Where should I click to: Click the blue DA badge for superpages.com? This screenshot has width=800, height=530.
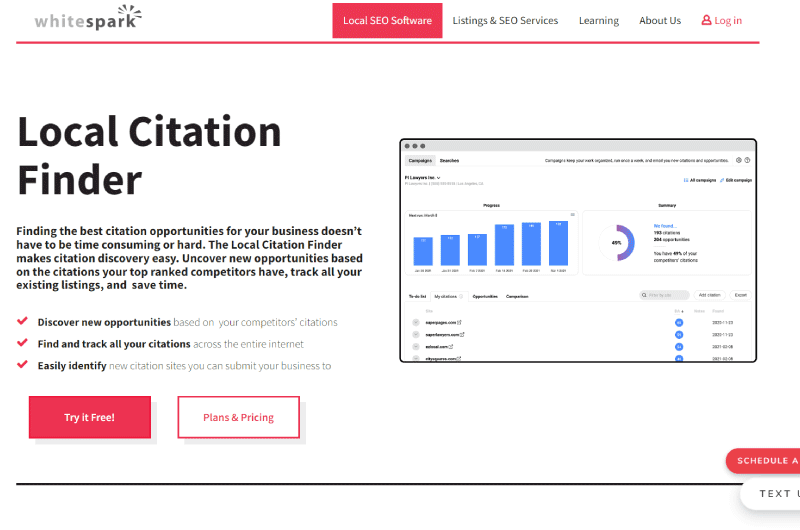point(679,322)
